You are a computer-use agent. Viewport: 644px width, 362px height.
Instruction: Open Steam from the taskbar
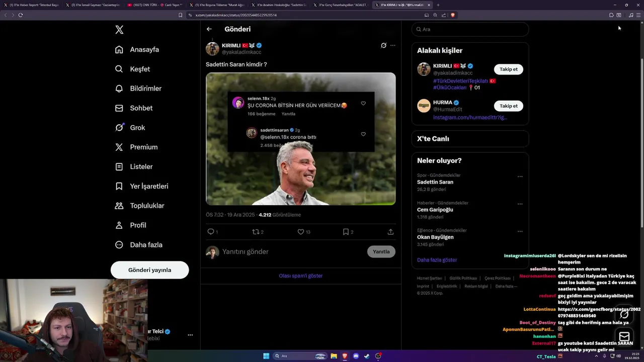[x=367, y=356]
